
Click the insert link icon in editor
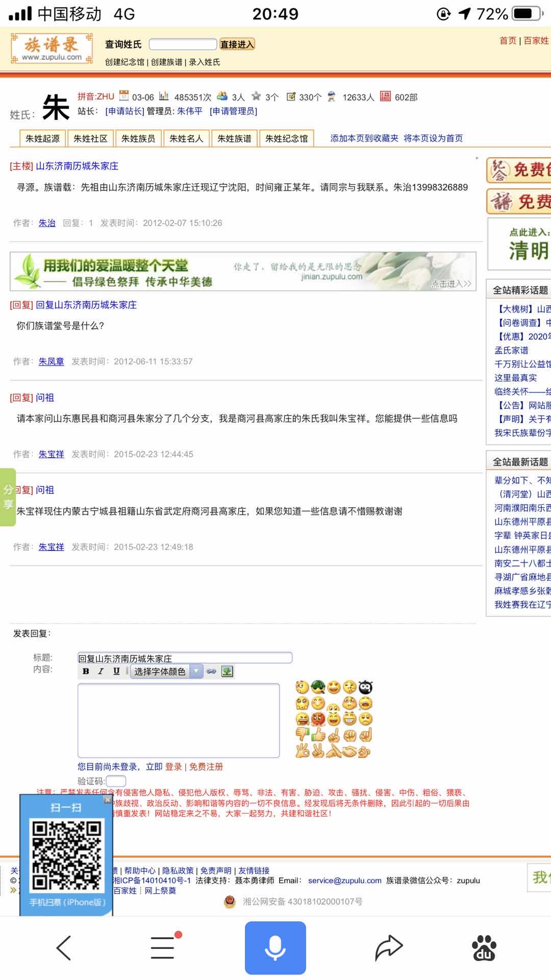(x=211, y=672)
